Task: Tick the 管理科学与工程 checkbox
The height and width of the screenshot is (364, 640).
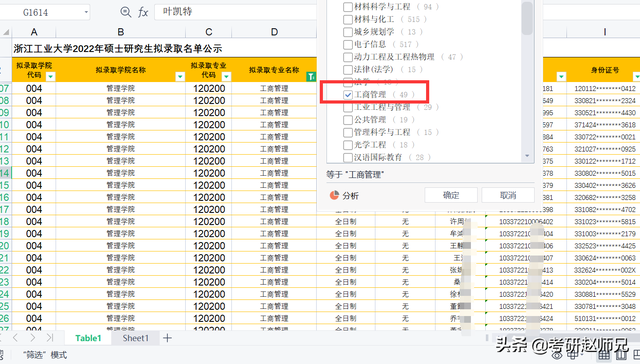Action: (348, 133)
